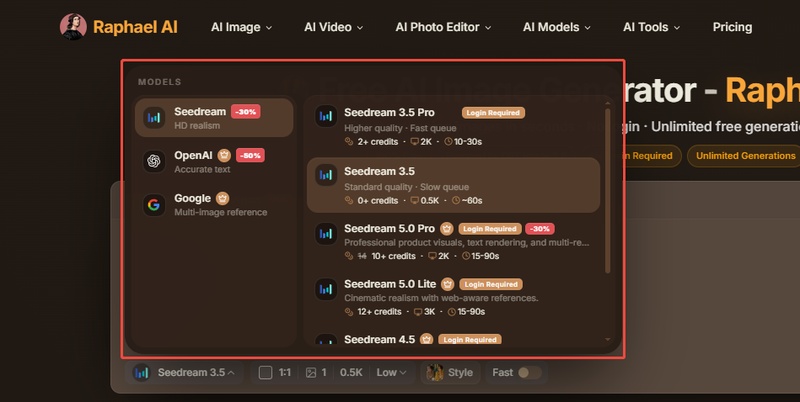The image size is (800, 402).
Task: Click the monitor icon beside 0.5K in model list
Action: [415, 200]
